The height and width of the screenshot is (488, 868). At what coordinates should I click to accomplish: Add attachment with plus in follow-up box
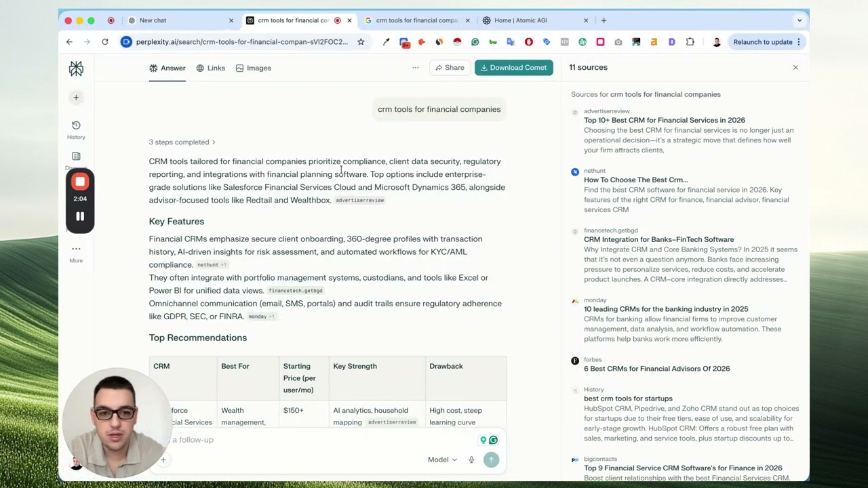[x=163, y=460]
